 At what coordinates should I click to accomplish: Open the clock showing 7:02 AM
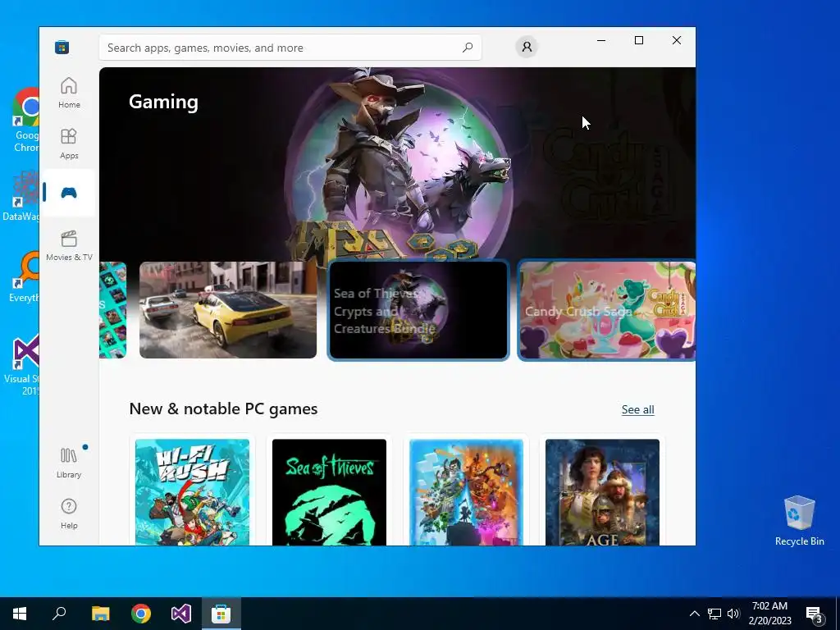tap(769, 614)
